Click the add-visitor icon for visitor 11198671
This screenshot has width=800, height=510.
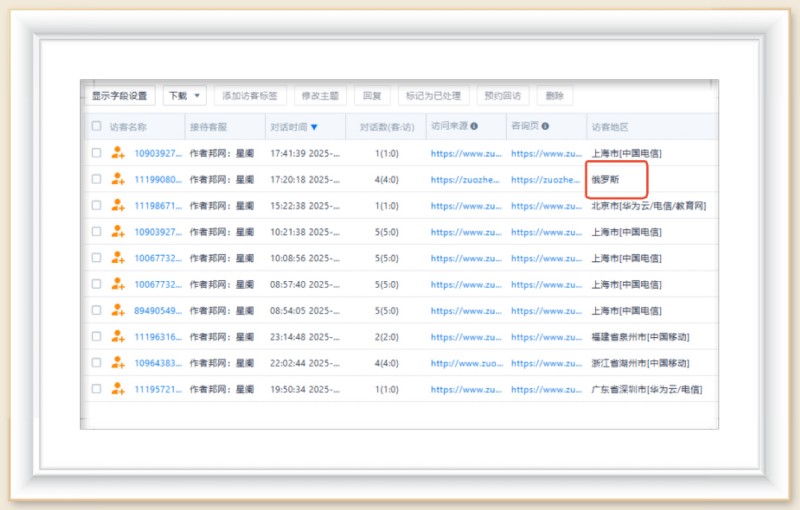click(x=119, y=206)
